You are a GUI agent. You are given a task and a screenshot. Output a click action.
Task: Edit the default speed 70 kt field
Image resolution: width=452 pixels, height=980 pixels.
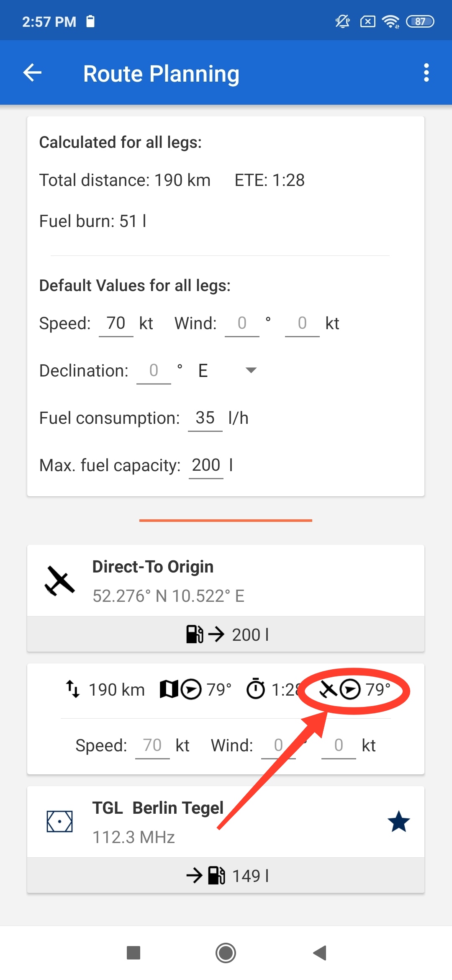116,323
